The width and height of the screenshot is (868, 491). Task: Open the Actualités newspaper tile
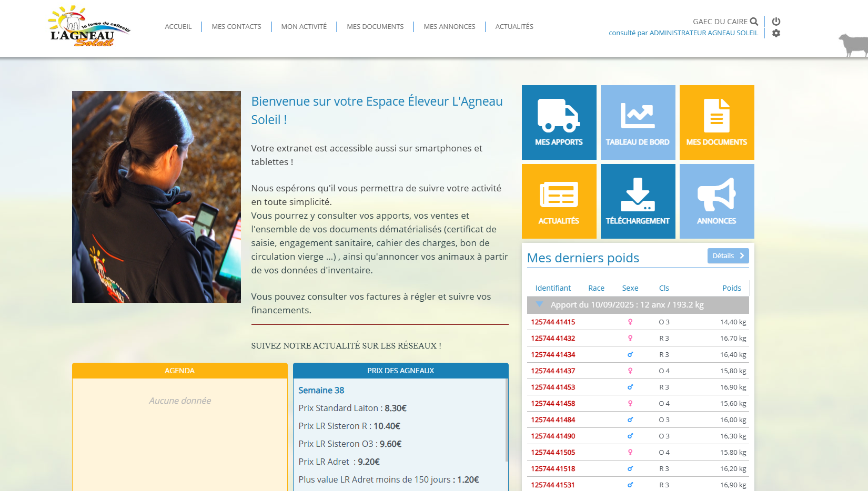tap(559, 201)
